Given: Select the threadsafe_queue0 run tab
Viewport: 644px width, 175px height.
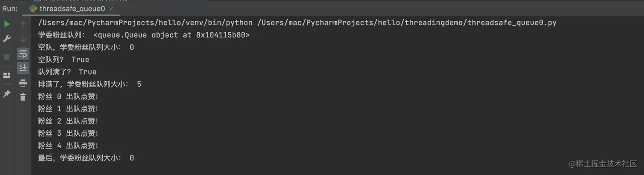Looking at the screenshot, I should [x=72, y=9].
